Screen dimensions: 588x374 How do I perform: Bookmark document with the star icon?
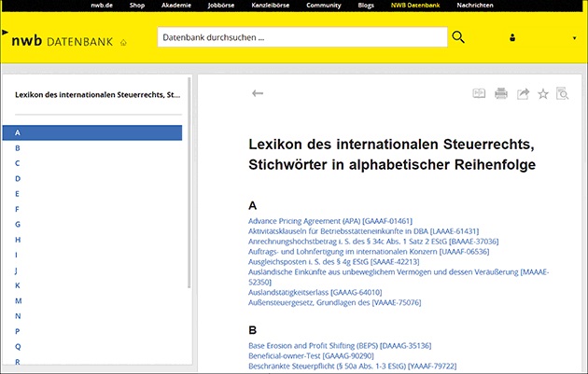tap(543, 93)
